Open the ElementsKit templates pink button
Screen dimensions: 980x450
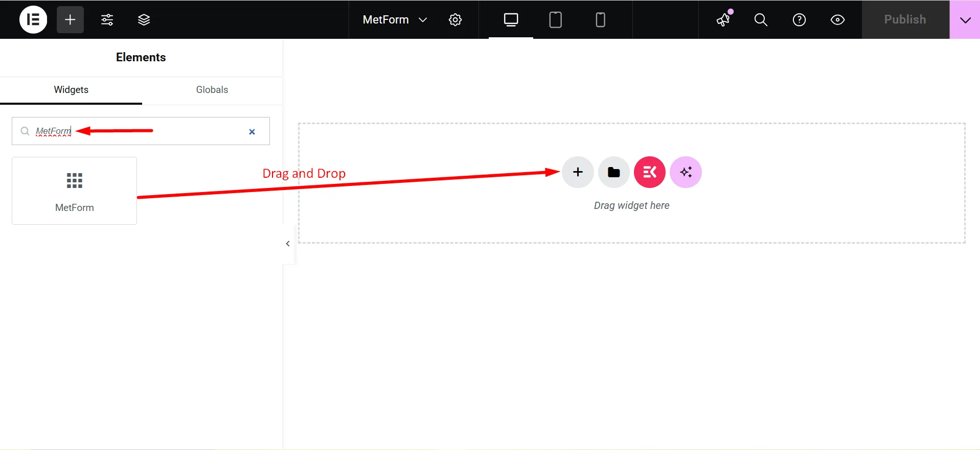click(650, 172)
